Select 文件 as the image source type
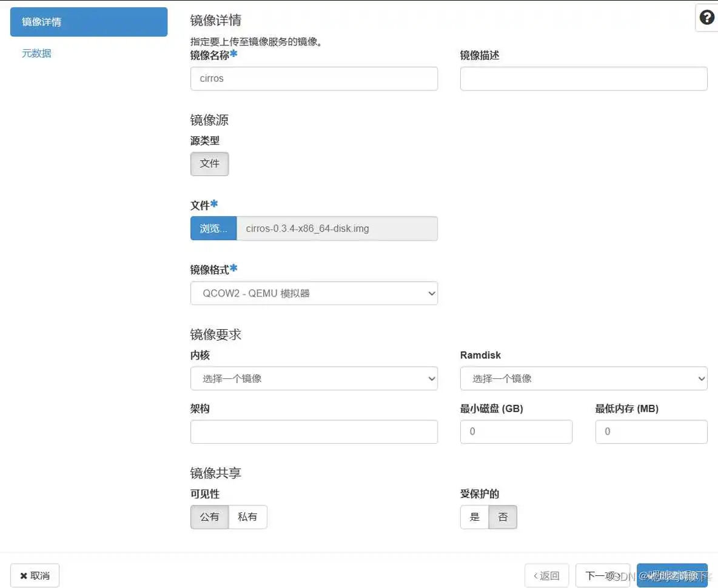Image resolution: width=718 pixels, height=588 pixels. click(209, 164)
